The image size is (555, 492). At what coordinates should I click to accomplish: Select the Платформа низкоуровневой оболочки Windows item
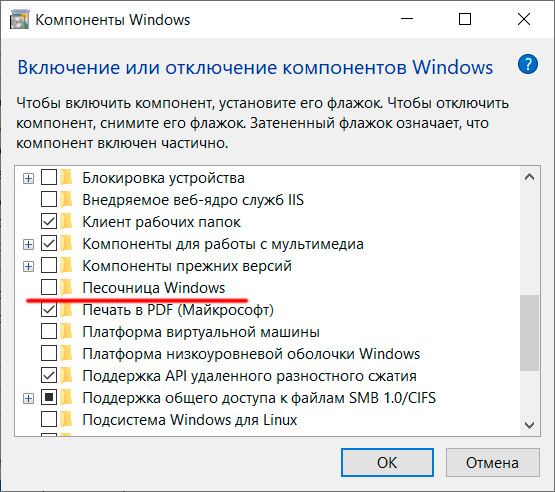(x=251, y=354)
